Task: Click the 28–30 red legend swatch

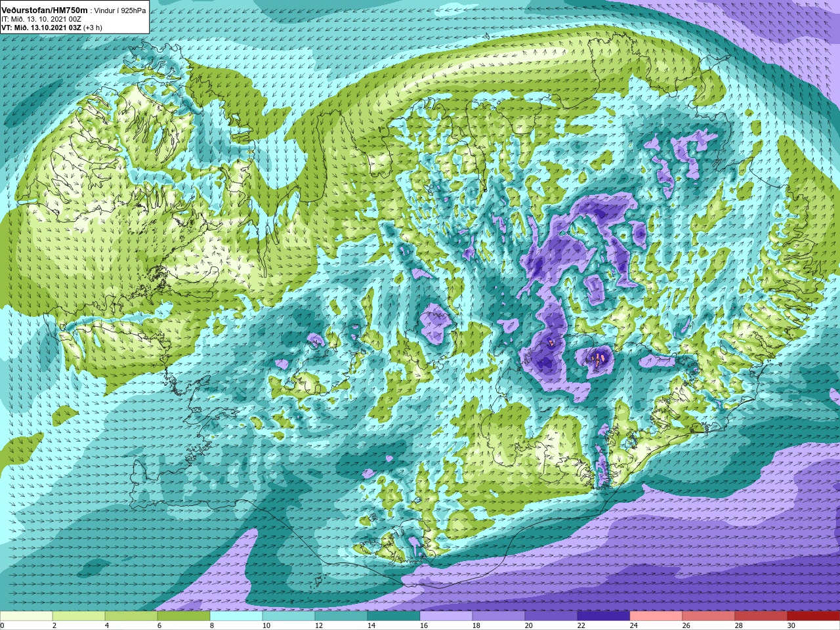Action: coord(761,616)
